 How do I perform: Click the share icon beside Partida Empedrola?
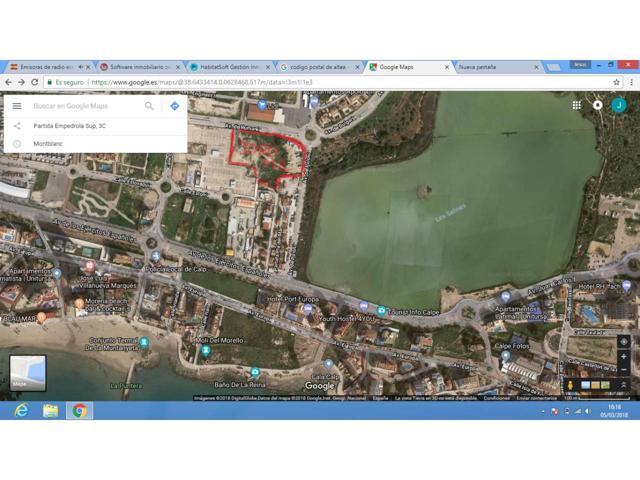coord(17,126)
